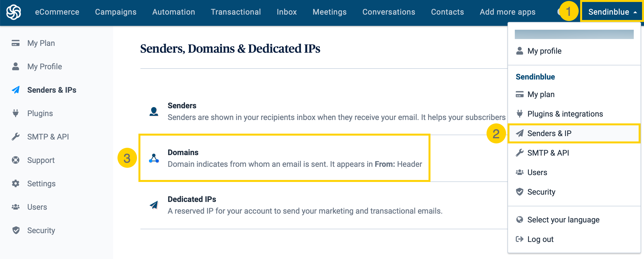This screenshot has width=644, height=259.
Task: Click the Log out icon in the menu
Action: click(519, 239)
